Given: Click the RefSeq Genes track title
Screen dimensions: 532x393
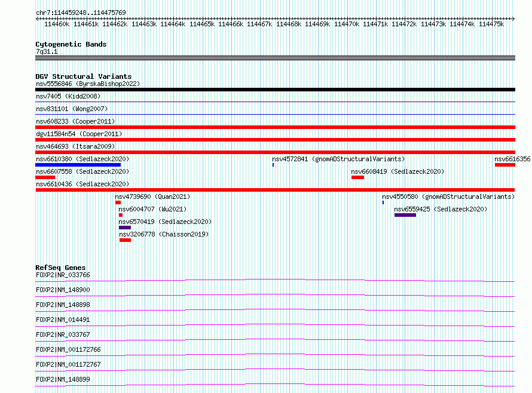Looking at the screenshot, I should (x=60, y=268).
